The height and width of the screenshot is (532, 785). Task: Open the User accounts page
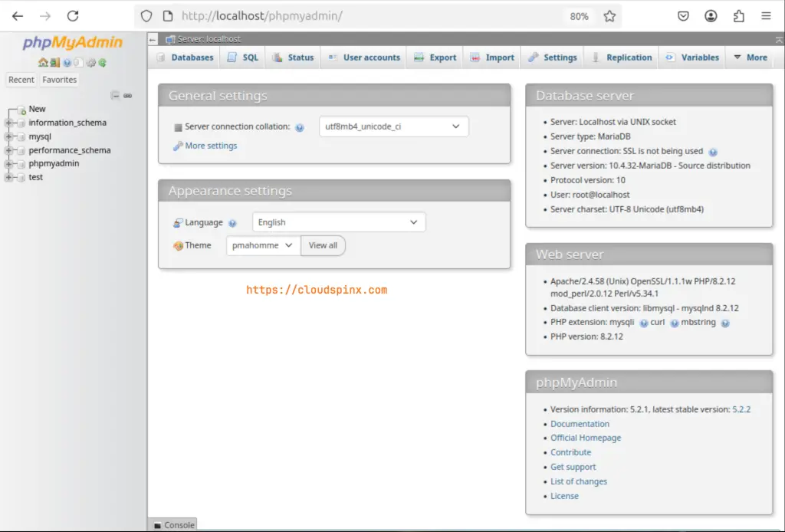(x=370, y=57)
